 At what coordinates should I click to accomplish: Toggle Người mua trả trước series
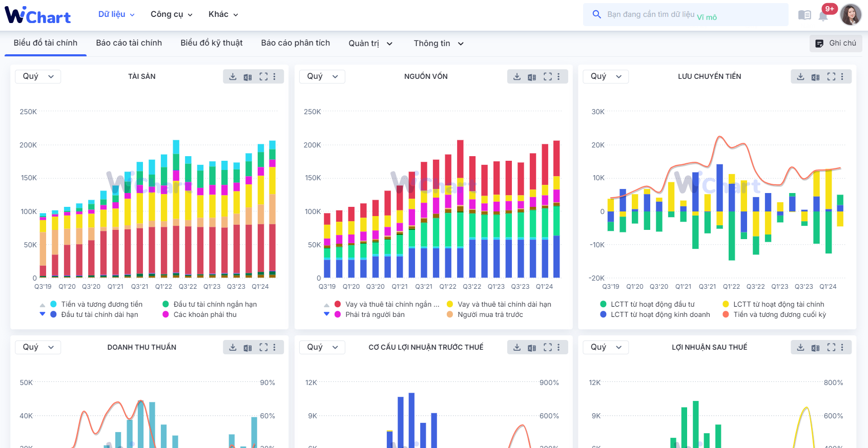(485, 314)
